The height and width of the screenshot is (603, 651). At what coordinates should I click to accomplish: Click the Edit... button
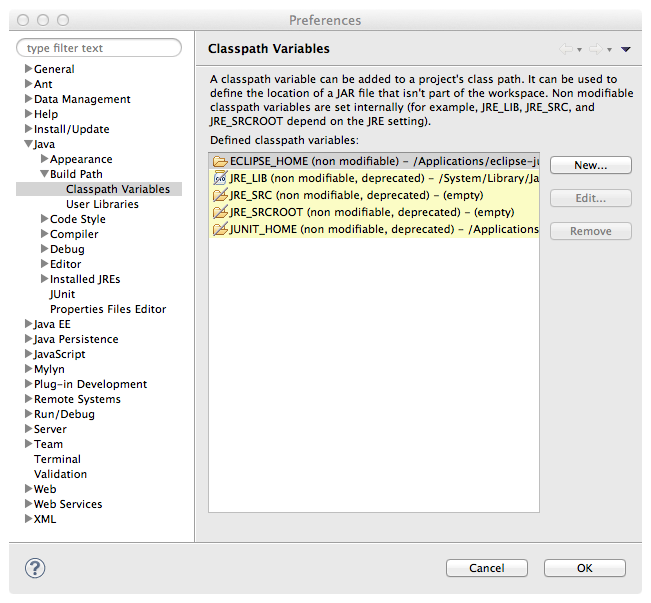point(591,198)
